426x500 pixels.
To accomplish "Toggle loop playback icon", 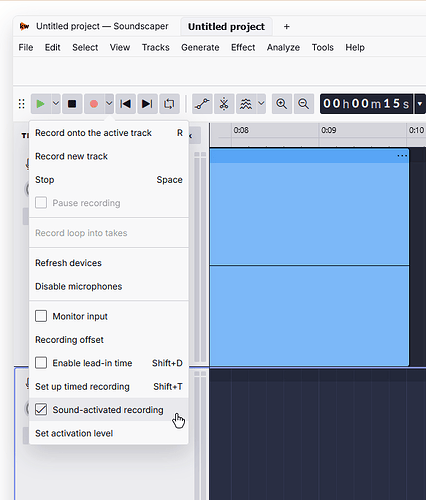I will coord(169,104).
